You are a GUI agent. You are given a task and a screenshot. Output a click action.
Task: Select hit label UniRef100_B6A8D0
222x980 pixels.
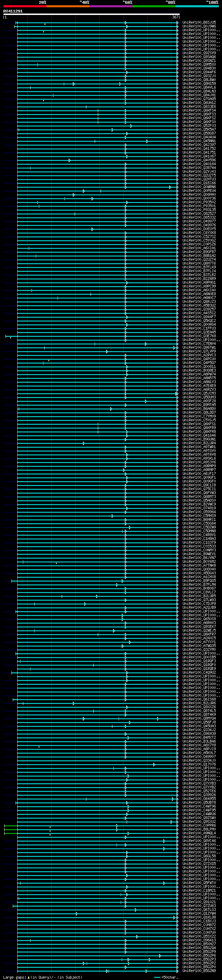click(199, 408)
